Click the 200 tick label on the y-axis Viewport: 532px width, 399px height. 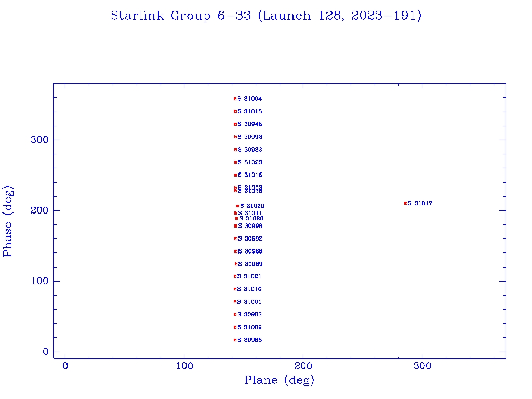point(39,210)
